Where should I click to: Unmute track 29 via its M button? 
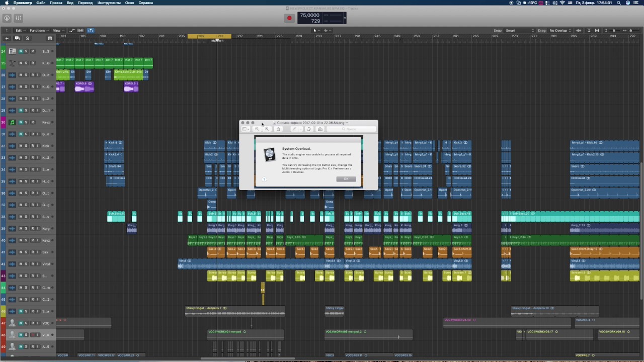pos(21,111)
